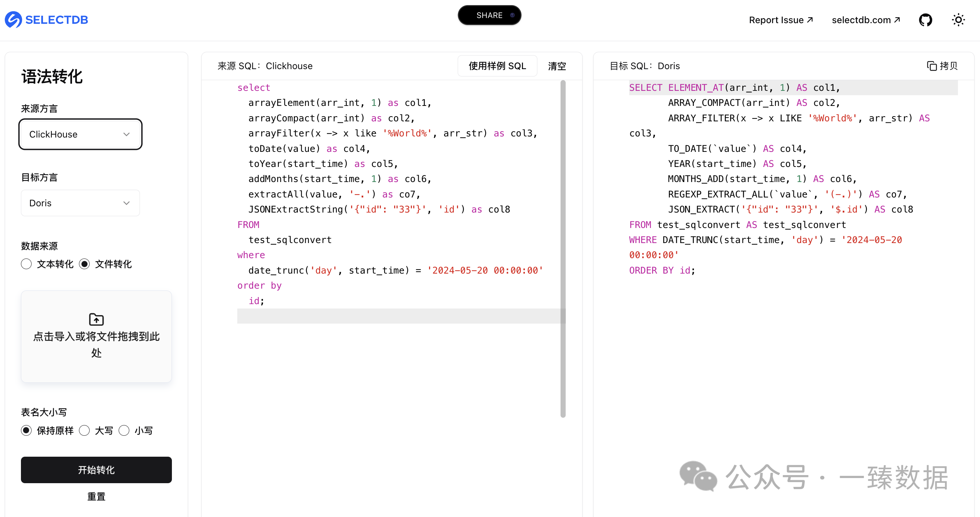Open the Doris target dialect dropdown
980x517 pixels.
pyautogui.click(x=80, y=203)
